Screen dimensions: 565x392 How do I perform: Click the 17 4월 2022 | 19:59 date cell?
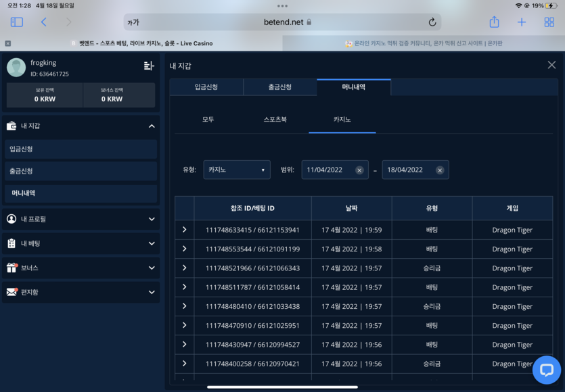pyautogui.click(x=351, y=230)
